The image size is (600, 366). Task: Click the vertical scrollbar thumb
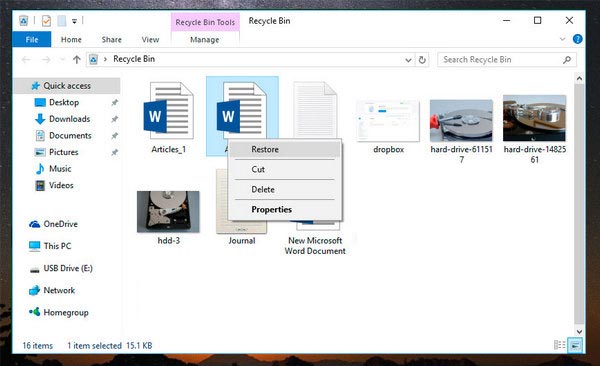tap(579, 203)
